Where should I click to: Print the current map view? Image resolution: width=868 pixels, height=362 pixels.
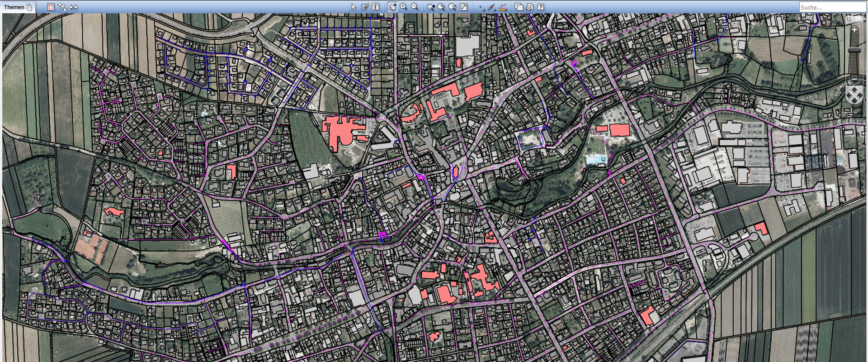pyautogui.click(x=529, y=7)
